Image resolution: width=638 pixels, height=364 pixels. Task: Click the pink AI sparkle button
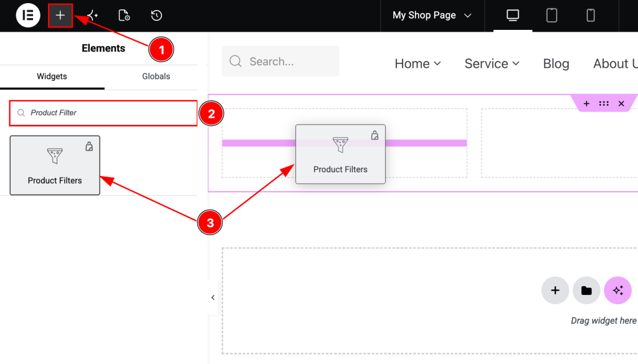coord(617,291)
